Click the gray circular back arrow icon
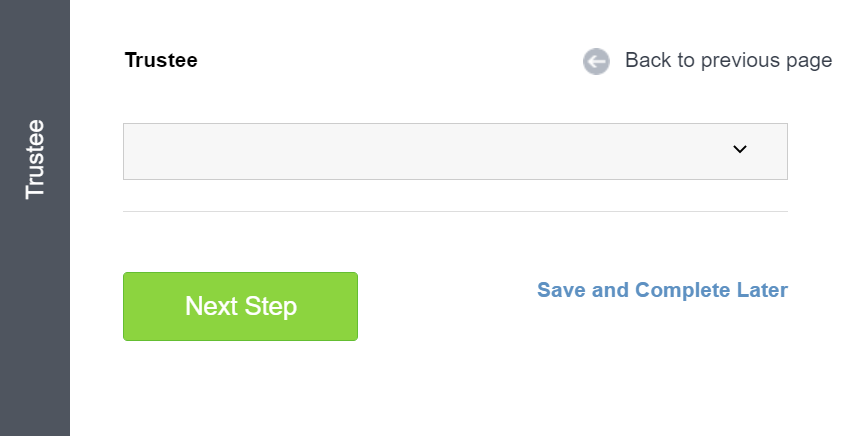 click(596, 61)
